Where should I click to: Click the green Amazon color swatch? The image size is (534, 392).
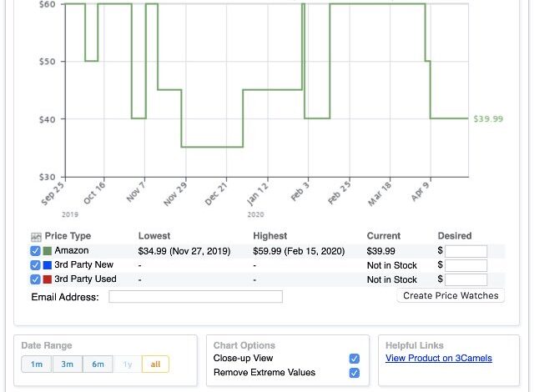48,251
